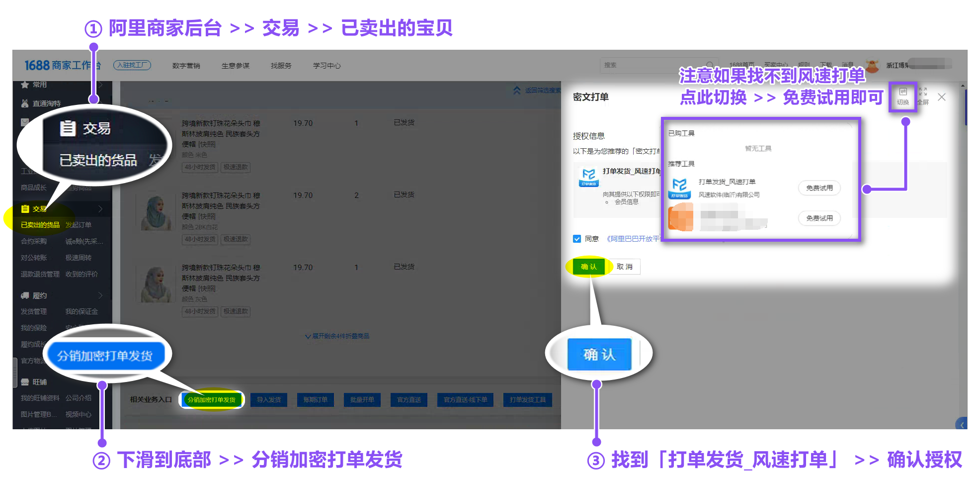The height and width of the screenshot is (479, 980).
Task: Click the 官方直送 button
Action: tap(409, 400)
